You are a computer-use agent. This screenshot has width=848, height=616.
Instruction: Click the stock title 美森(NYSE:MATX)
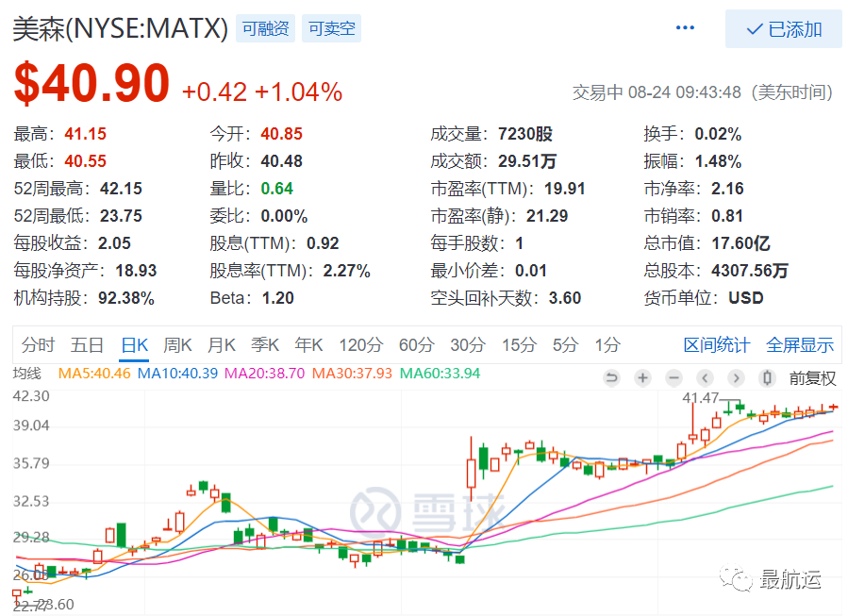[121, 28]
